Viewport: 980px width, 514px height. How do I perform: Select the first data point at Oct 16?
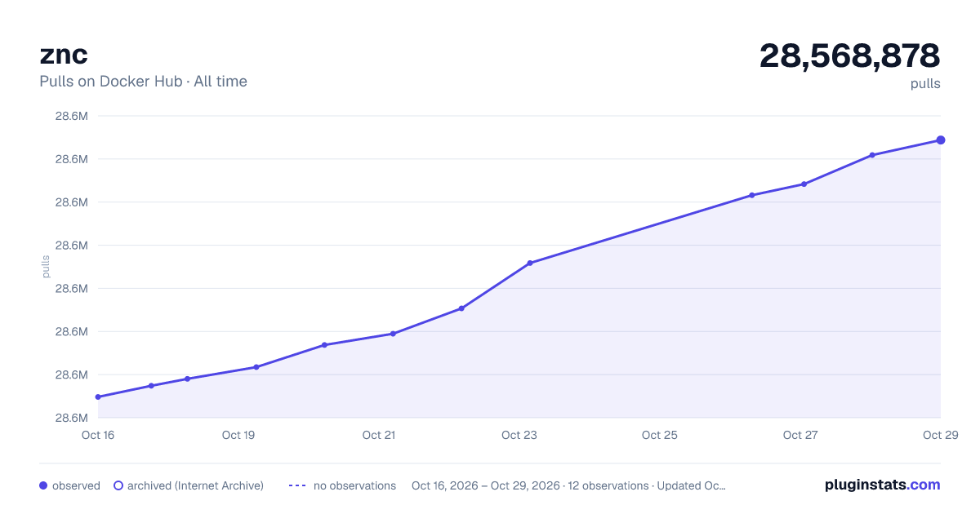click(98, 397)
